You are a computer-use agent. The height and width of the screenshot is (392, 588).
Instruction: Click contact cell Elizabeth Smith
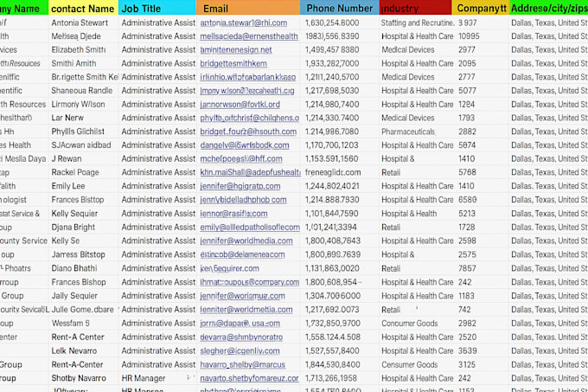point(79,50)
